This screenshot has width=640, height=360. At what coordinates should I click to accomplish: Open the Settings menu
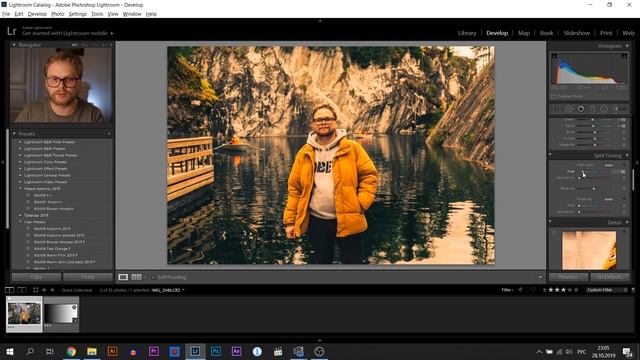(x=78, y=14)
